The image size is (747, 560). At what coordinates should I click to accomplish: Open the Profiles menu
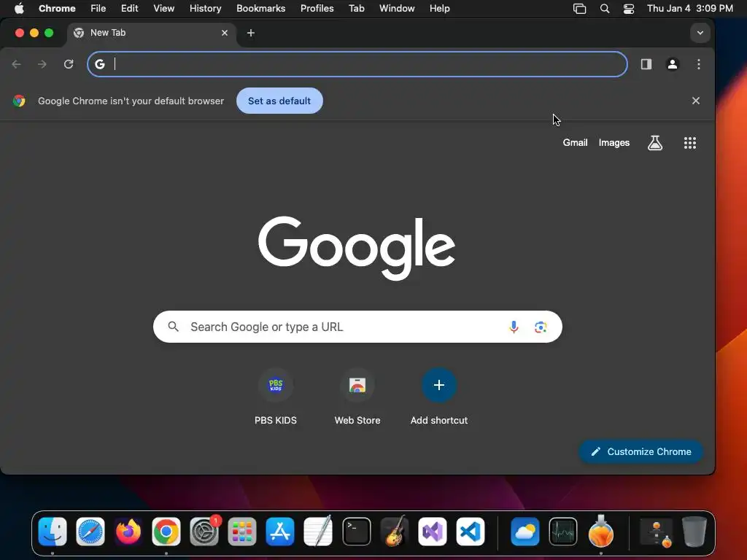pos(317,8)
